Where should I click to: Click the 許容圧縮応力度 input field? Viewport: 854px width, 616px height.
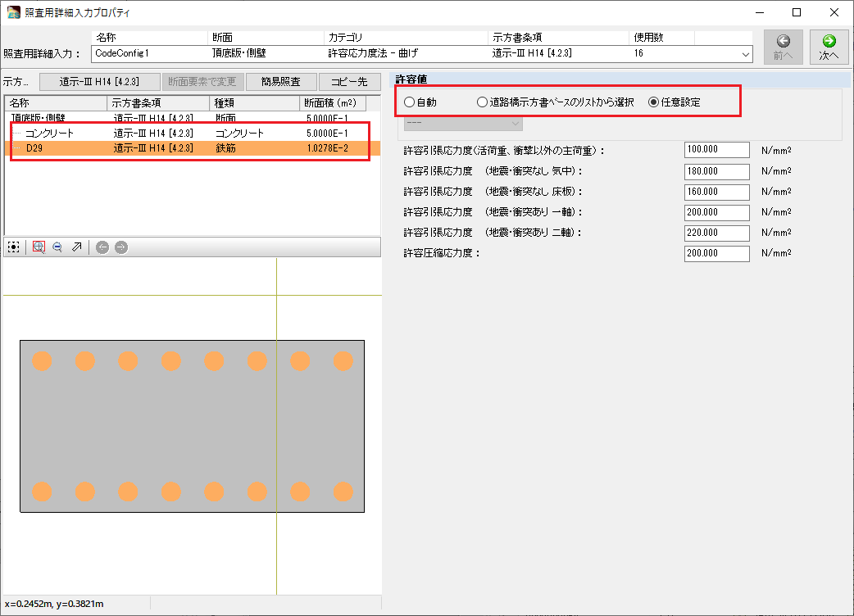(x=716, y=254)
